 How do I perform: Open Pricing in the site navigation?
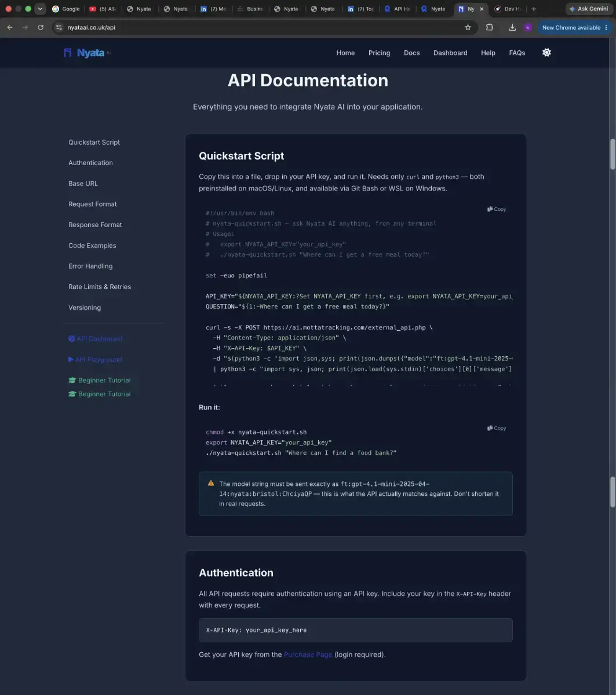(x=379, y=53)
